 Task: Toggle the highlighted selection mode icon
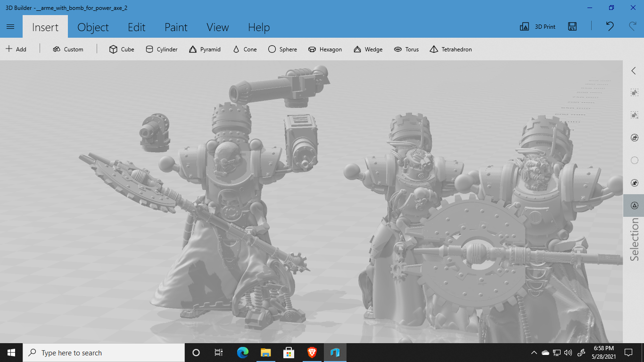click(x=634, y=206)
